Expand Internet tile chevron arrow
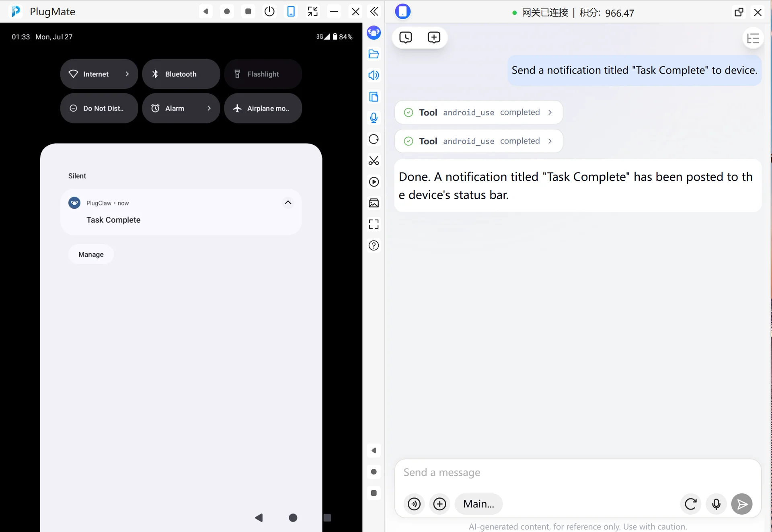 pyautogui.click(x=127, y=74)
